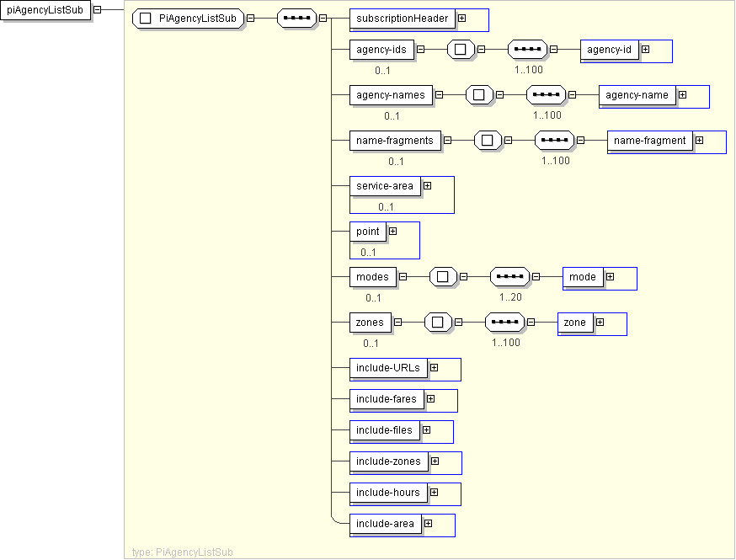
Task: Click the complex type icon next to agency-ids
Action: (461, 50)
